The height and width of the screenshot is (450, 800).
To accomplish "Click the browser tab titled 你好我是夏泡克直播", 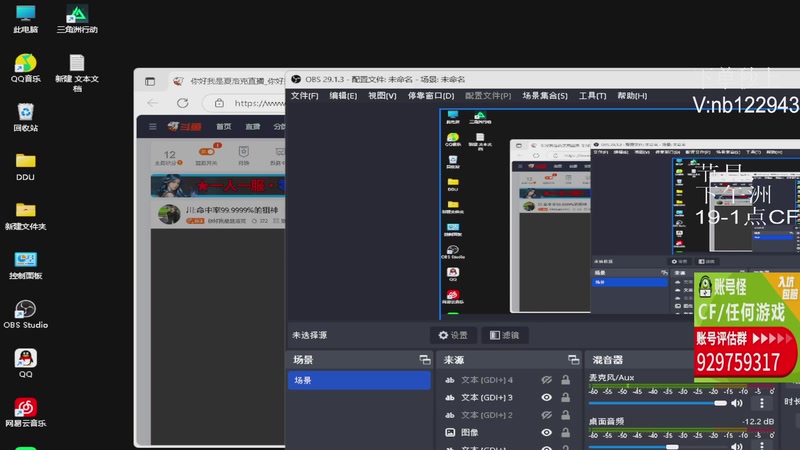I will pyautogui.click(x=237, y=81).
